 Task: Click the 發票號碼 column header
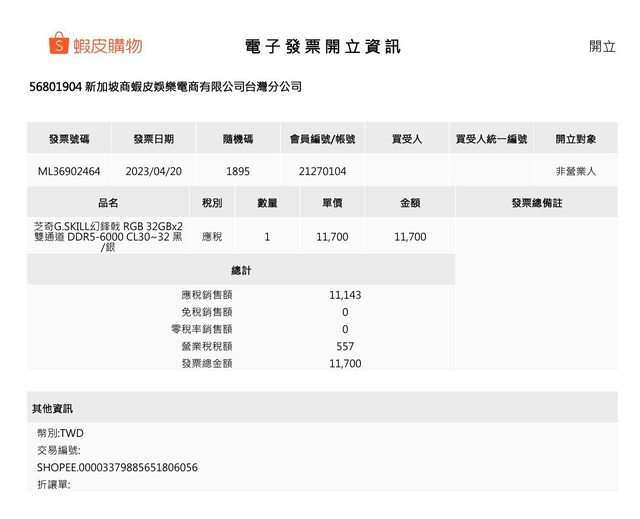coord(69,139)
